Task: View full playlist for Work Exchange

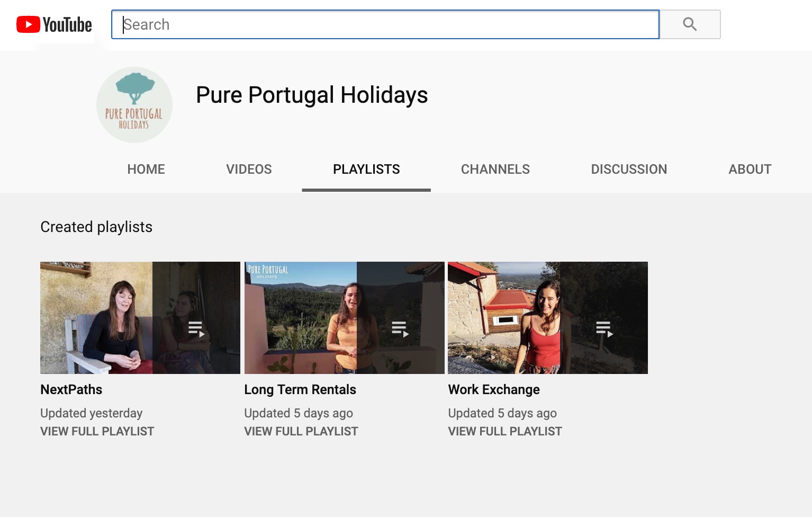Action: (505, 432)
